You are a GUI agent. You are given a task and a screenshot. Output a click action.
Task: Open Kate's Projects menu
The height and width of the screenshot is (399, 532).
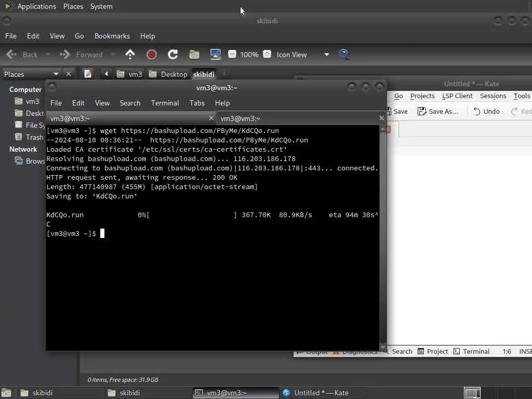tap(422, 96)
